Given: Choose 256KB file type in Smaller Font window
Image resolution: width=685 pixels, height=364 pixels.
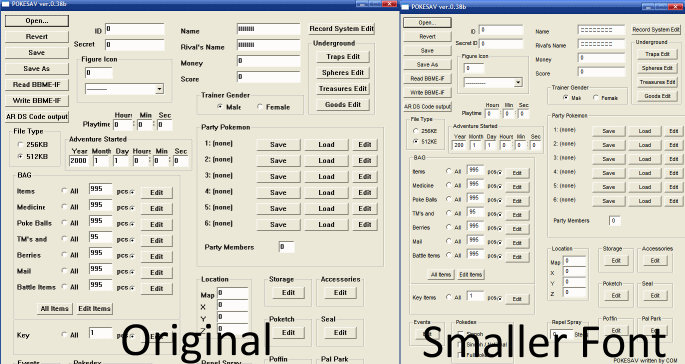Looking at the screenshot, I should click(415, 130).
